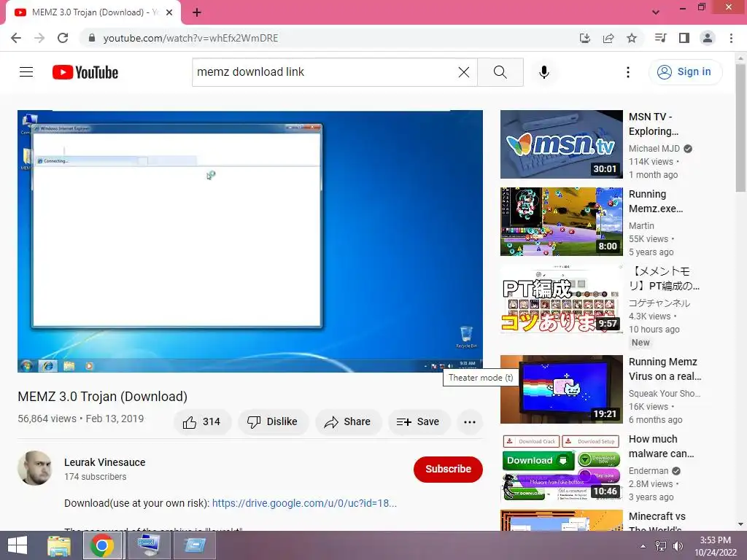Open the PT編成 Japanese video thumbnail

tap(561, 299)
